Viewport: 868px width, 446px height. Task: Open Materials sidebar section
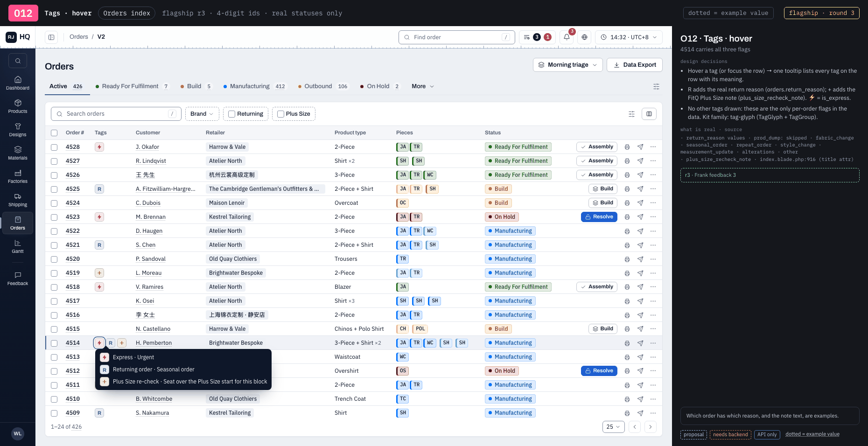coord(18,153)
